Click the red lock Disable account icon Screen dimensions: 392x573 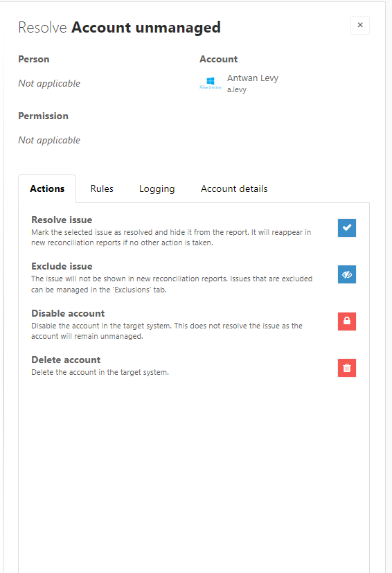pos(347,321)
